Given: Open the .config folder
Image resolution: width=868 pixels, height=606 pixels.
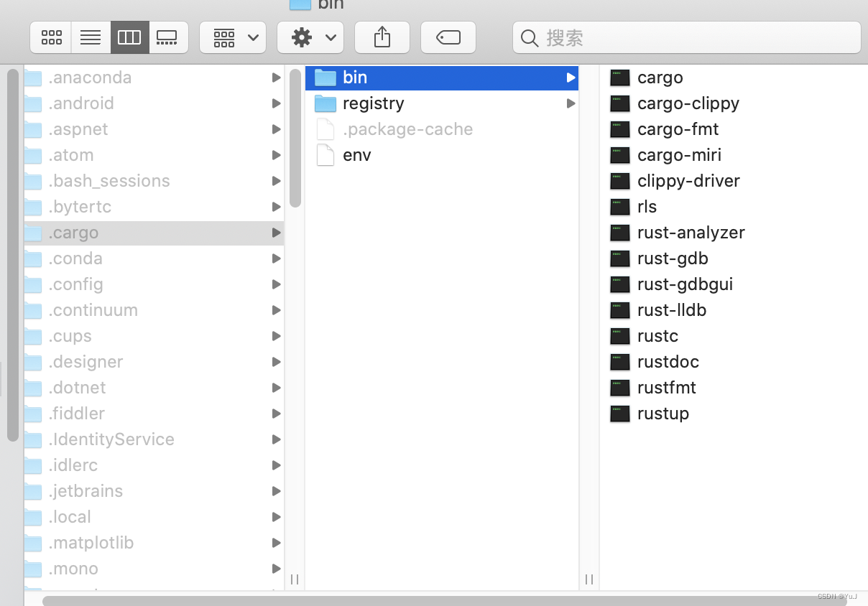Looking at the screenshot, I should coord(154,284).
